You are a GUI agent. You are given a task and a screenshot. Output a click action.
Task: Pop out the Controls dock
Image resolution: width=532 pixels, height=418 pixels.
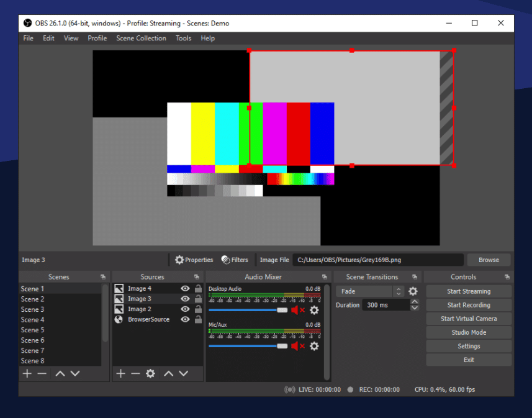507,277
